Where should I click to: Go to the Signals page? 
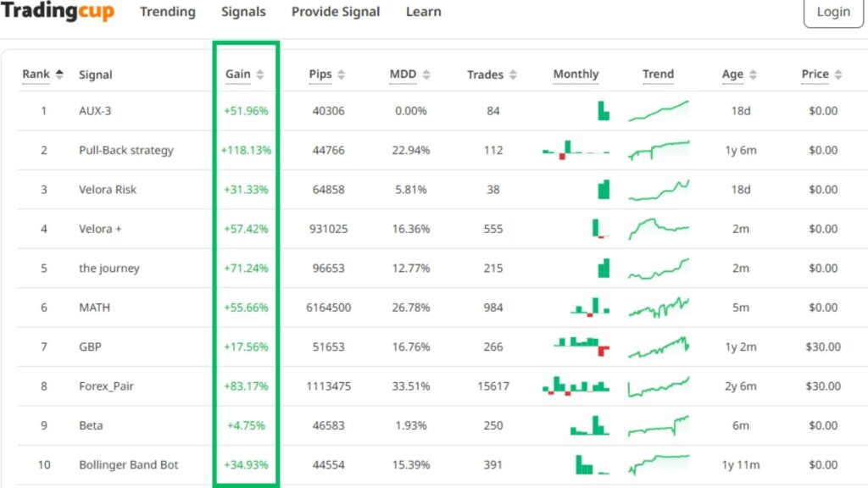(243, 12)
